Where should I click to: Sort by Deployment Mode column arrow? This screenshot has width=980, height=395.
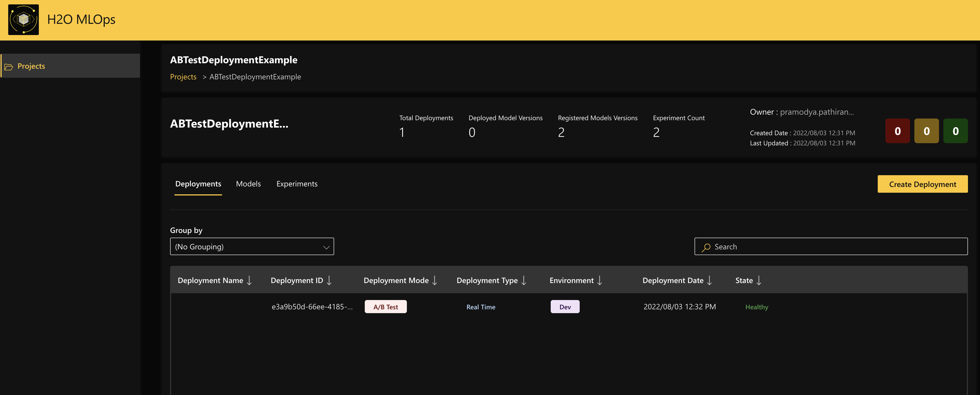pyautogui.click(x=434, y=280)
